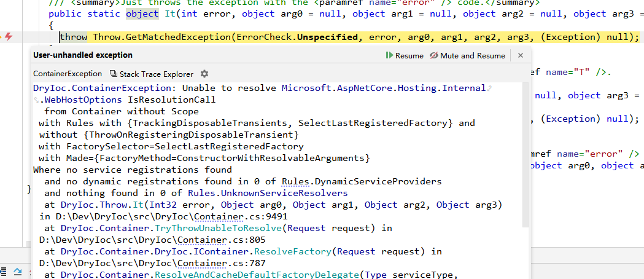
Task: Click the throw keyword in highlighted line
Action: coord(74,37)
